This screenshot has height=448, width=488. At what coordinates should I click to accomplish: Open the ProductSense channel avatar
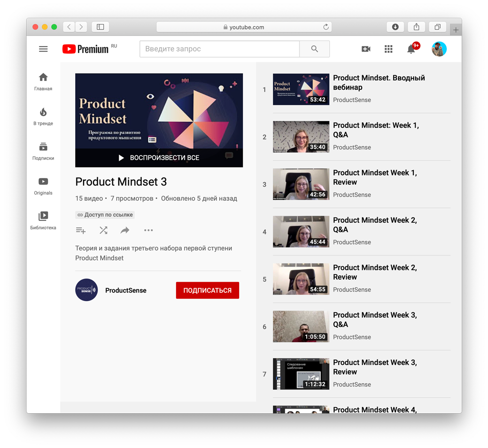tap(86, 290)
